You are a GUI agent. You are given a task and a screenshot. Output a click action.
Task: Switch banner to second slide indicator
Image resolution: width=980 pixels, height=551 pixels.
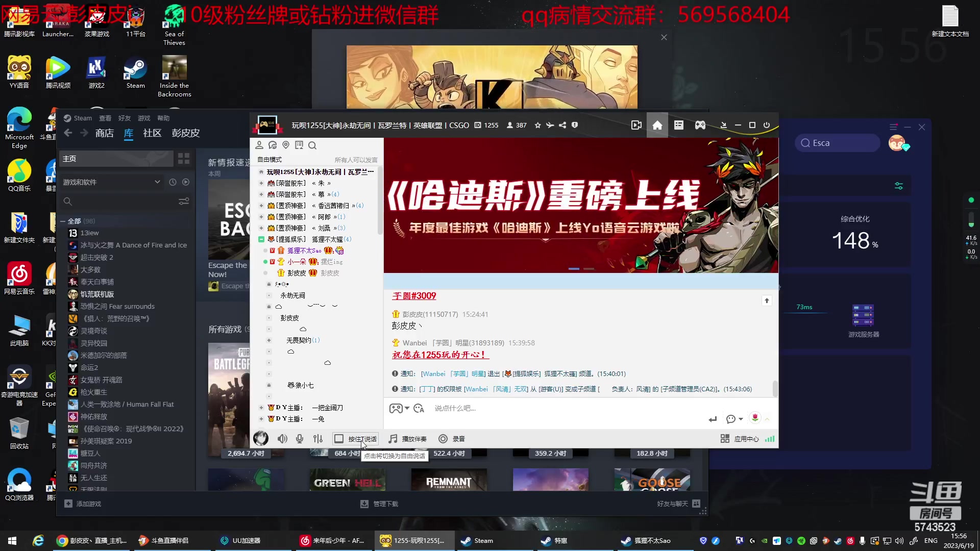tap(589, 269)
